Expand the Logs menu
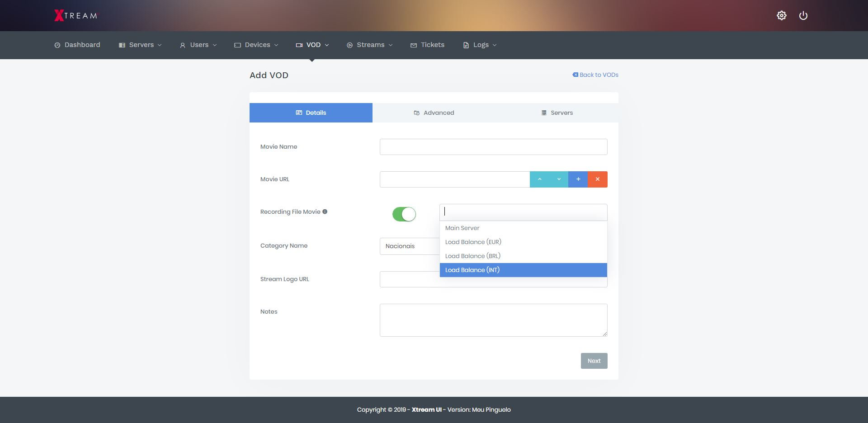The width and height of the screenshot is (868, 423). (480, 45)
